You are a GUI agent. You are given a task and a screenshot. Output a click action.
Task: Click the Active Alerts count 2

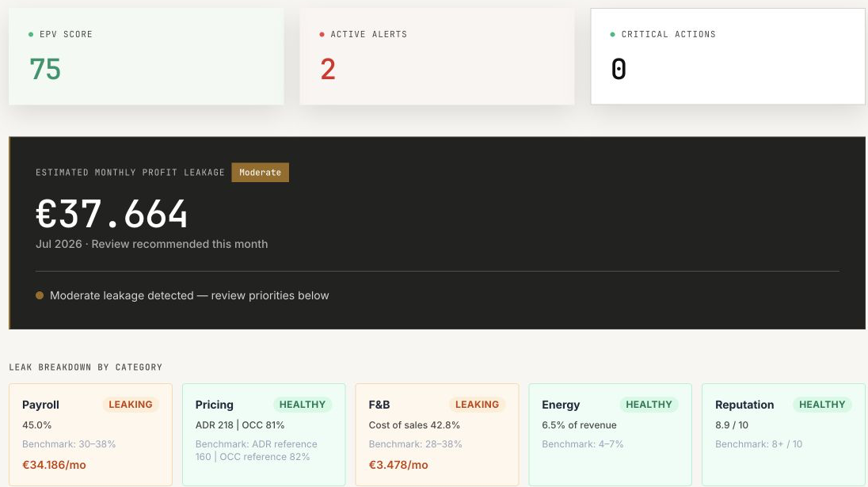(x=328, y=69)
